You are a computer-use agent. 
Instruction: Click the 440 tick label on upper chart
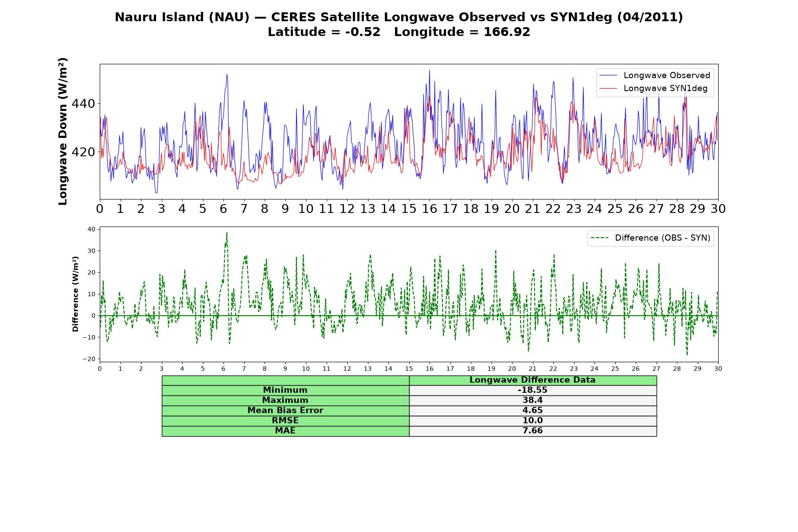[83, 104]
